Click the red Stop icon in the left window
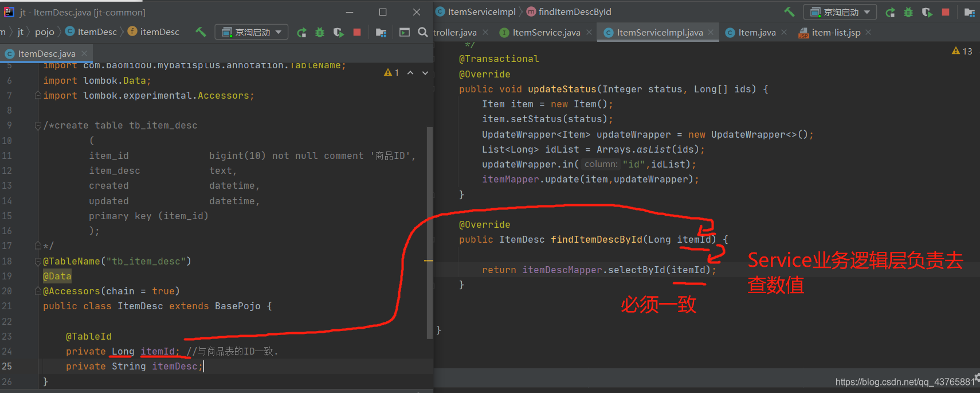This screenshot has width=980, height=393. pos(357,32)
